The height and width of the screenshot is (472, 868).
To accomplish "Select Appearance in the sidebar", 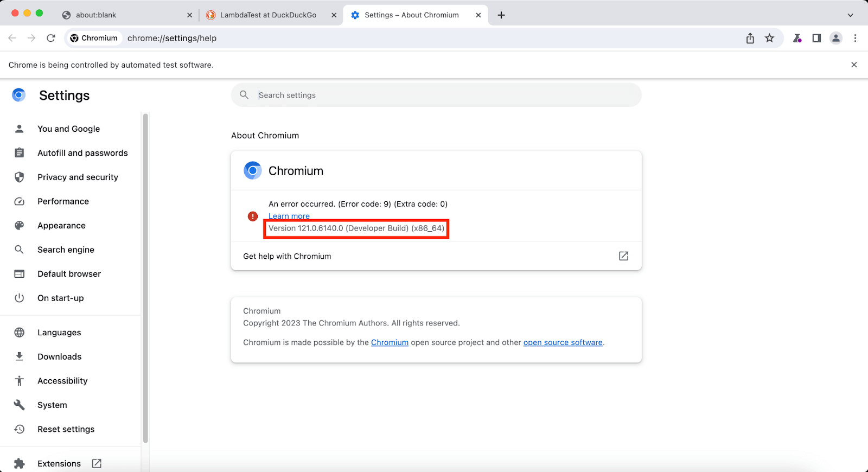I will click(71, 225).
